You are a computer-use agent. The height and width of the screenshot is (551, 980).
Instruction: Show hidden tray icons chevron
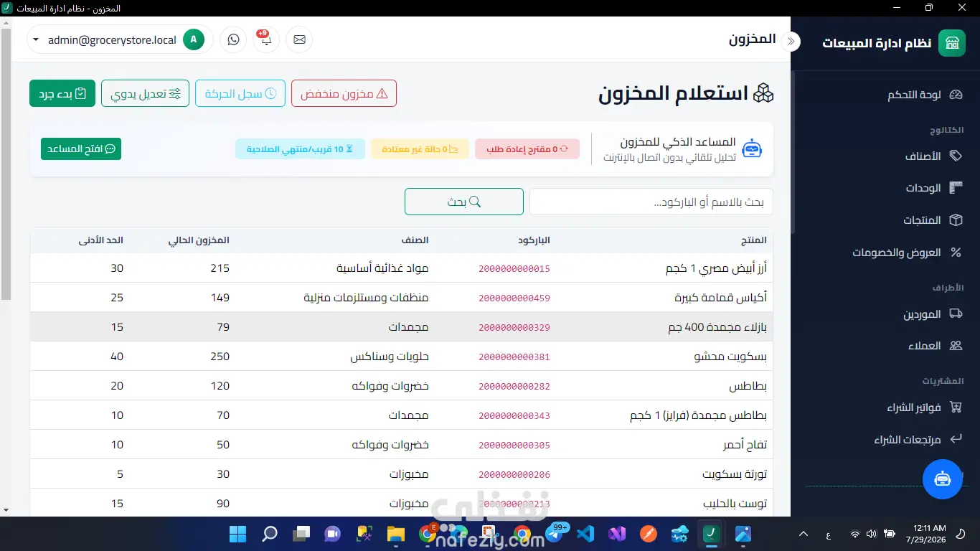point(804,534)
